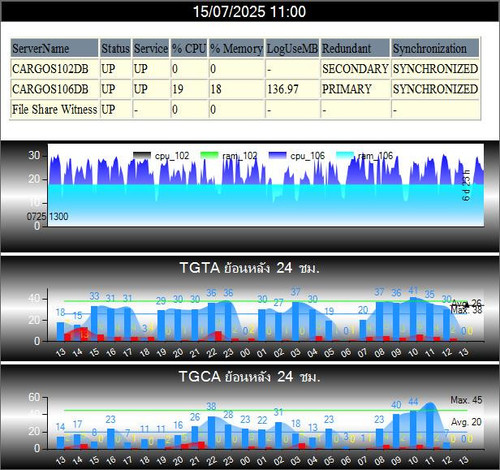The height and width of the screenshot is (470, 500).
Task: Click the black cpu_102 legend swatch
Action: pyautogui.click(x=142, y=155)
